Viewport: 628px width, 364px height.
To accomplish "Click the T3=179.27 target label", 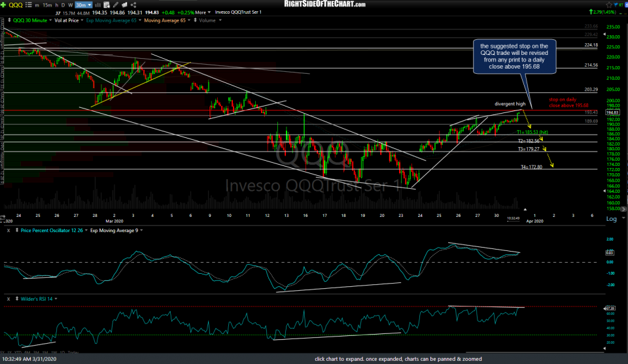I will coord(529,149).
